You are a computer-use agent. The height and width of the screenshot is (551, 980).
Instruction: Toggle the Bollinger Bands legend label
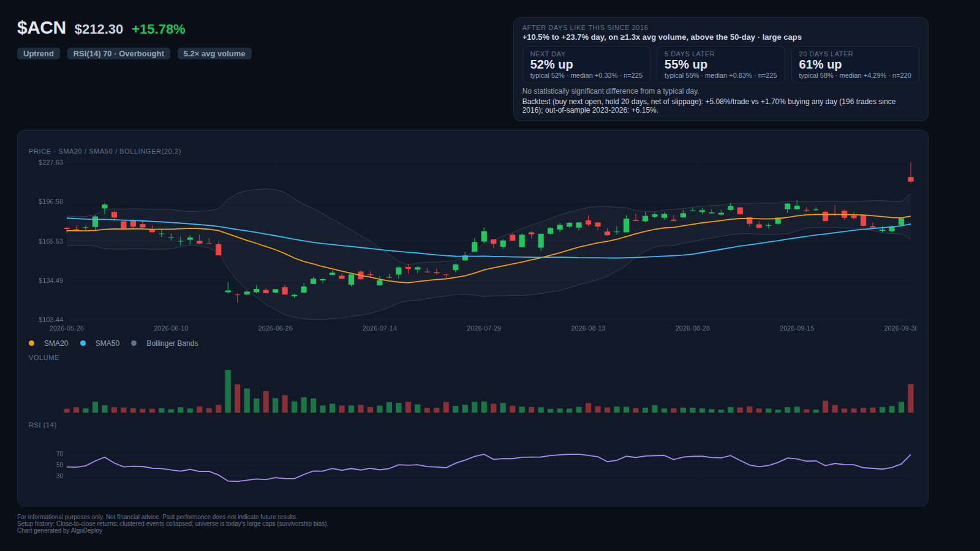(172, 343)
